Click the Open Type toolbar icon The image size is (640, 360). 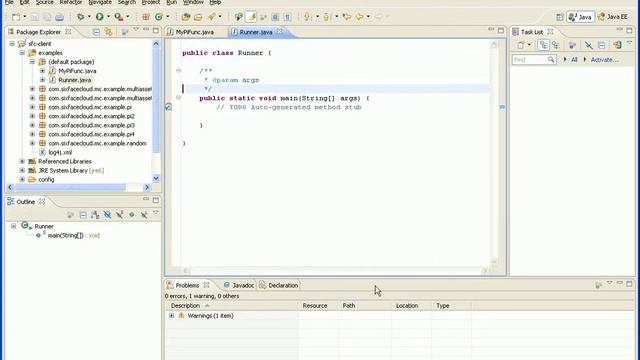pos(186,17)
